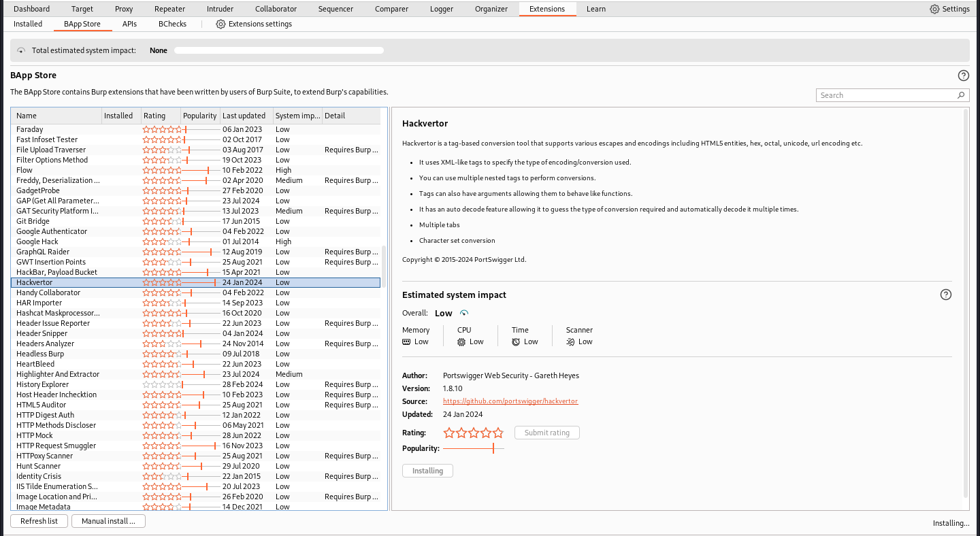
Task: Select the Headless Burp row
Action: [196, 354]
